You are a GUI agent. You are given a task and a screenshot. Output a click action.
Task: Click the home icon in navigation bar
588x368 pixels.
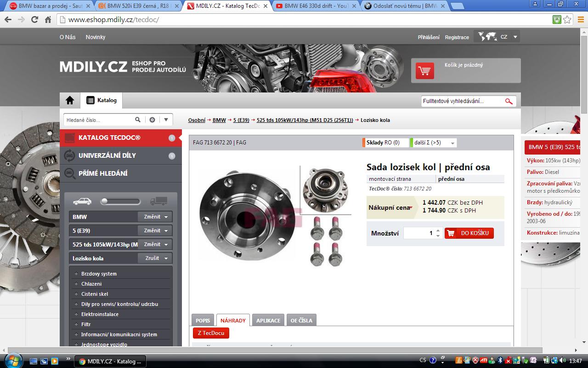pos(70,100)
